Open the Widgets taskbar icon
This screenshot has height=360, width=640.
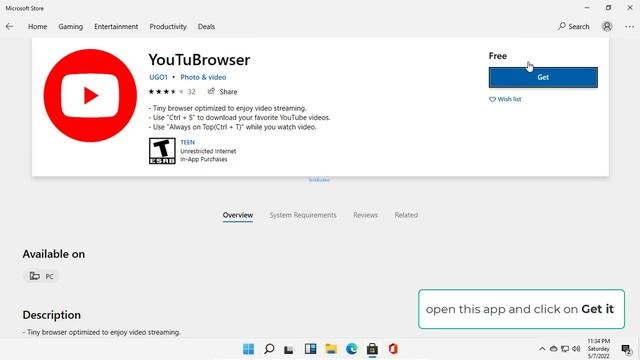coord(310,349)
